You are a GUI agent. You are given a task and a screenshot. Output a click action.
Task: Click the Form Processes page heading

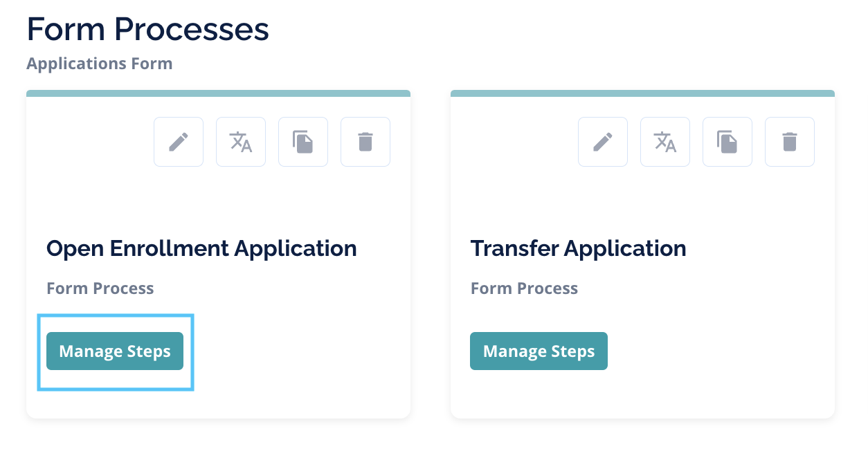[147, 30]
